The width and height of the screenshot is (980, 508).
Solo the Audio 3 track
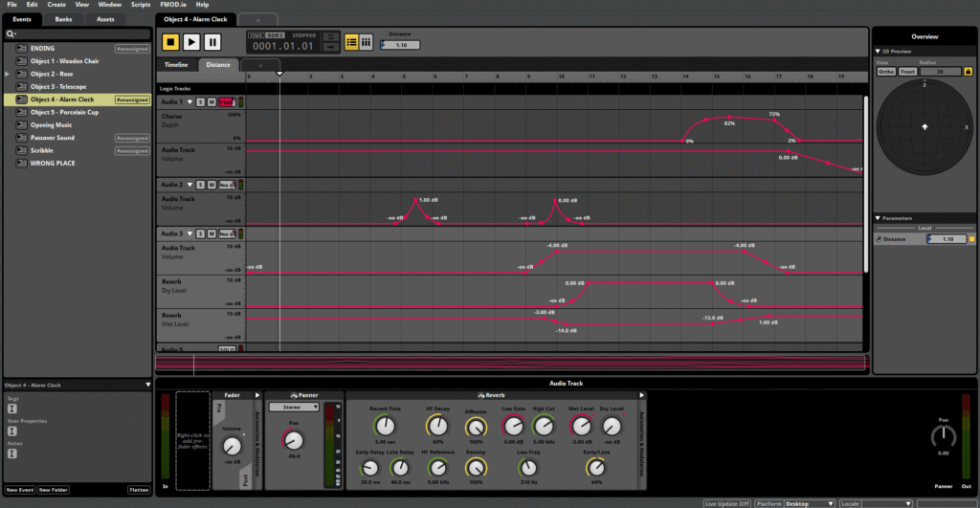click(201, 233)
